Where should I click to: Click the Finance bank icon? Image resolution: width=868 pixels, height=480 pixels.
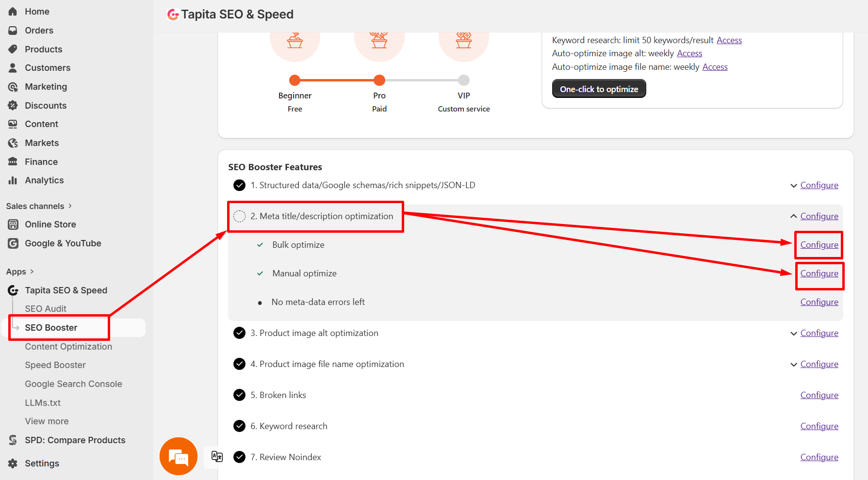pos(13,162)
